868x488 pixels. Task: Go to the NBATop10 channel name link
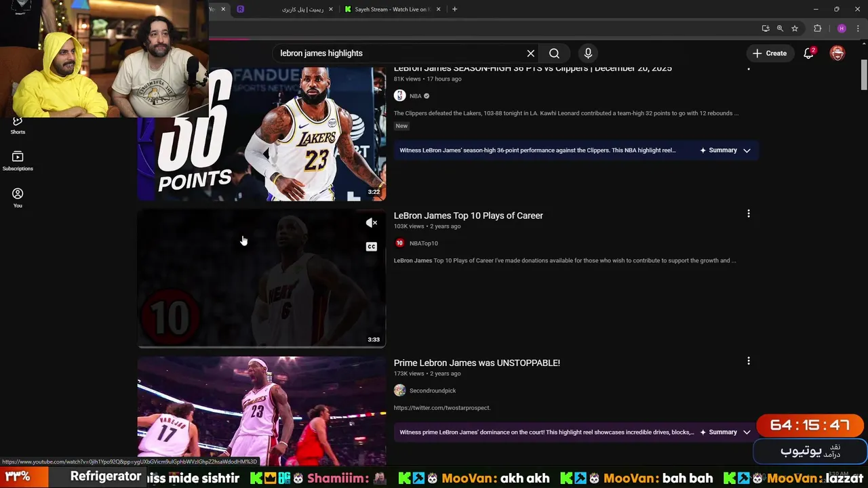(x=424, y=243)
